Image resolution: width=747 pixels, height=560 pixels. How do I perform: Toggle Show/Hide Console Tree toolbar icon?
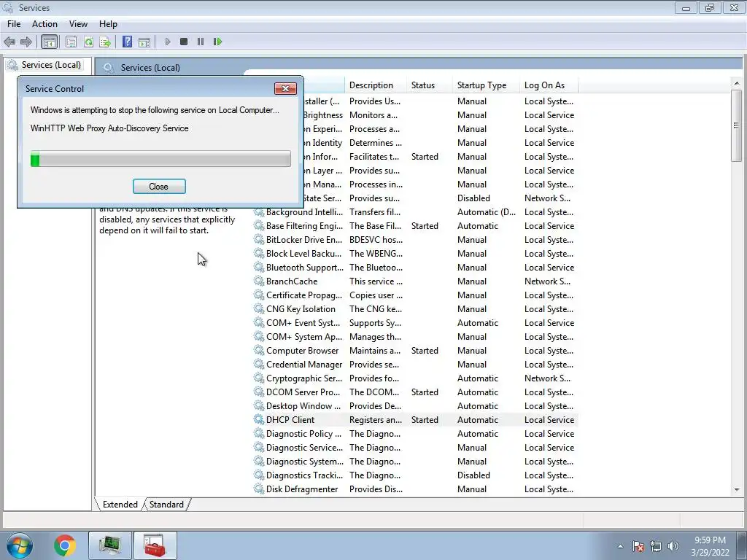49,42
